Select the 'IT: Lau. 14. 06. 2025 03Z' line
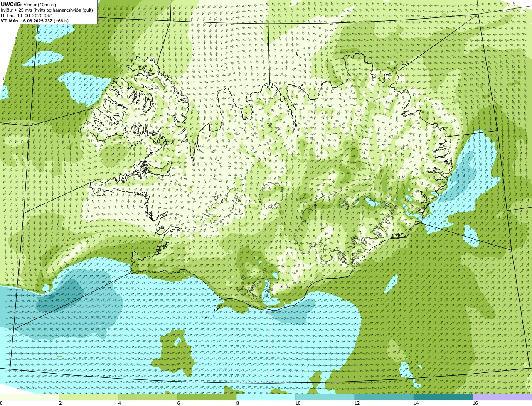The image size is (532, 406). tap(26, 15)
